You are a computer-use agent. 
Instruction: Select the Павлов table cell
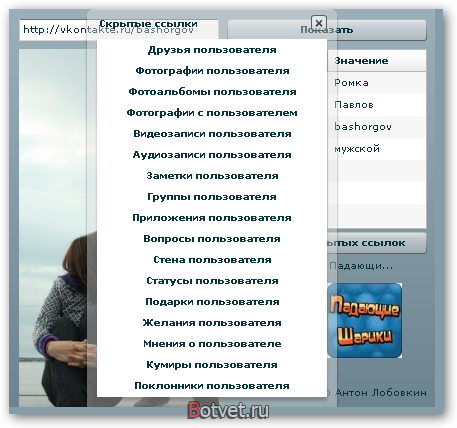coord(377,105)
